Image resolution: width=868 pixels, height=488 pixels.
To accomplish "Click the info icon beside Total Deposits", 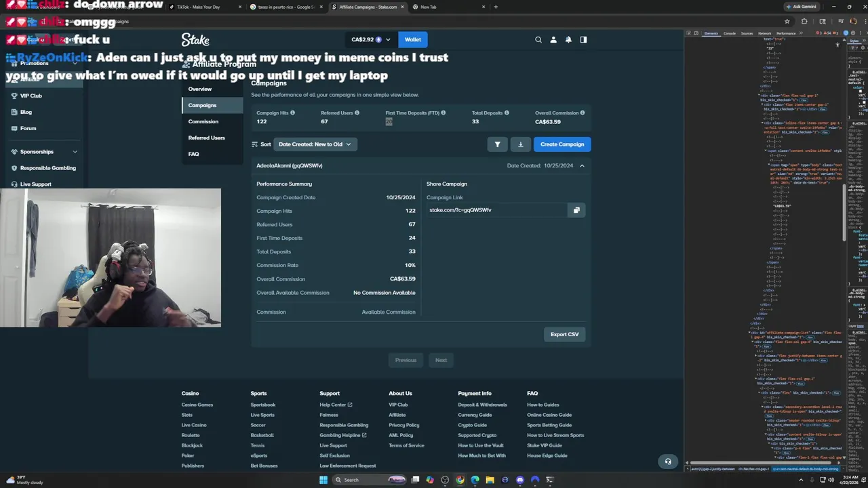I will [507, 113].
